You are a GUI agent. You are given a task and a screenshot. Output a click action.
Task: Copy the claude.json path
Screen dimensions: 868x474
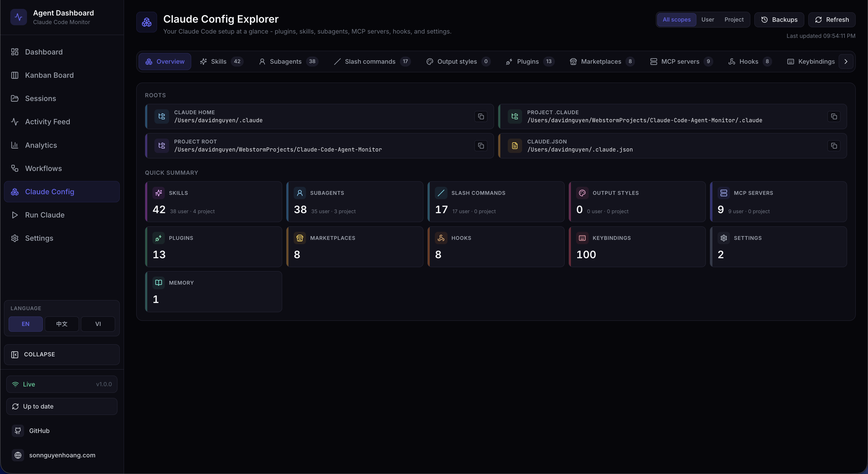(834, 146)
